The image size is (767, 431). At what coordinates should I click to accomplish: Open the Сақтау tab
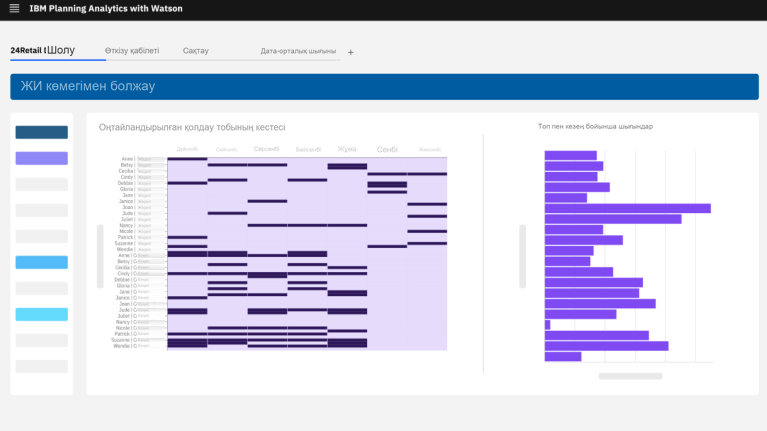196,50
